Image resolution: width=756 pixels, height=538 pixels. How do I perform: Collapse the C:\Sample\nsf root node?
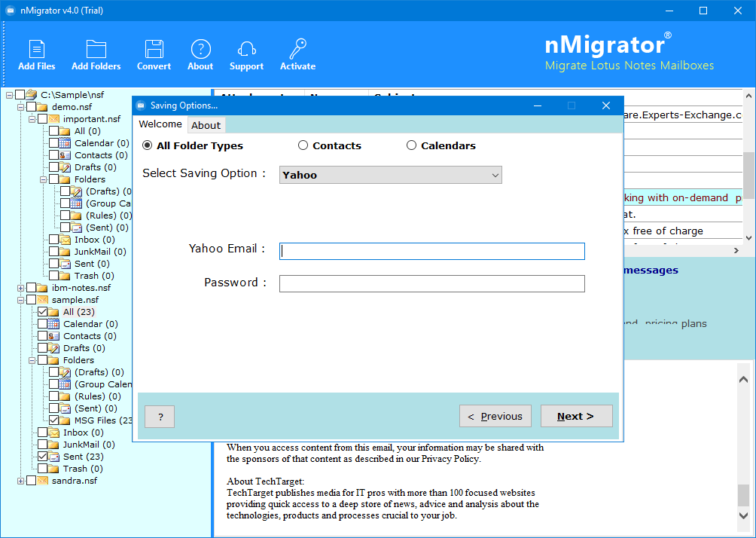pos(9,95)
